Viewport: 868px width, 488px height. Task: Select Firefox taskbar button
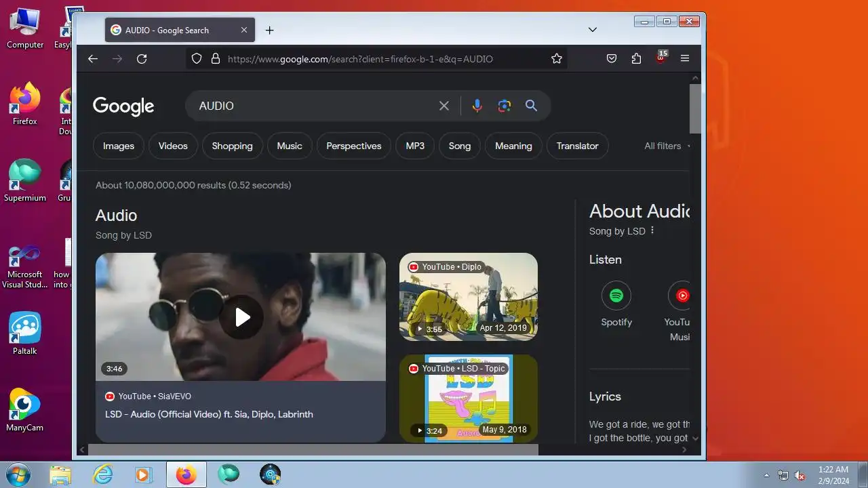(x=186, y=474)
